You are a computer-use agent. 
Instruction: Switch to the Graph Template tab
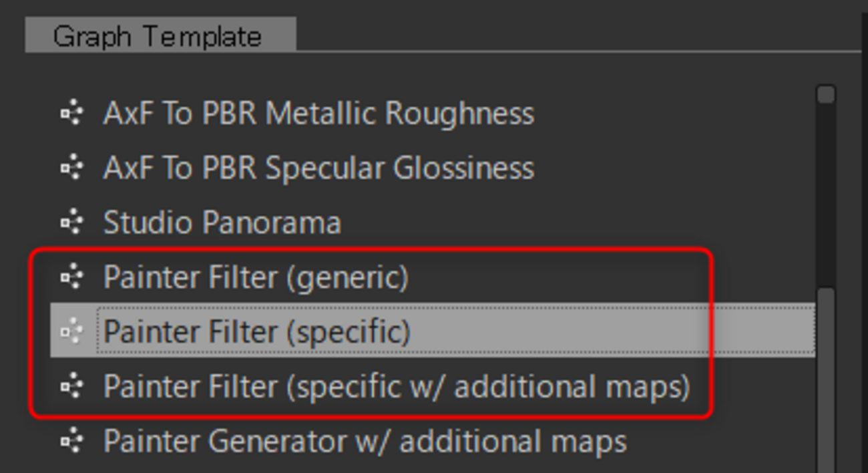coord(158,36)
